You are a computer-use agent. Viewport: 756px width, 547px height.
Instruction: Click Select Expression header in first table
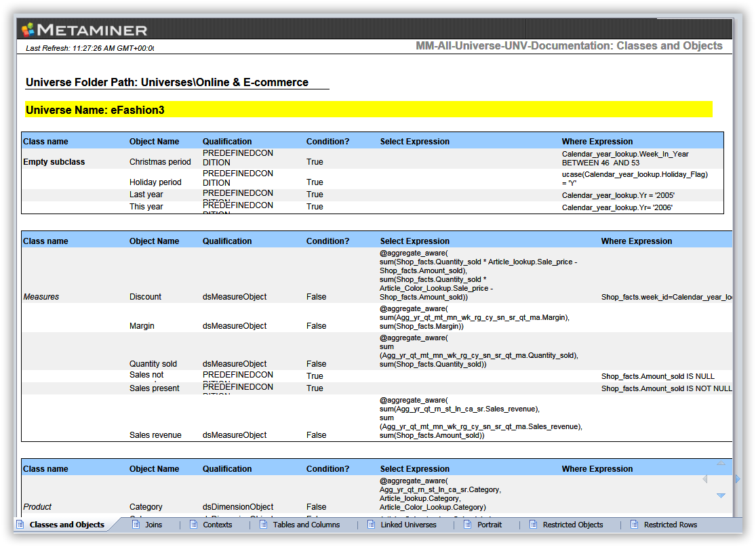coord(415,141)
